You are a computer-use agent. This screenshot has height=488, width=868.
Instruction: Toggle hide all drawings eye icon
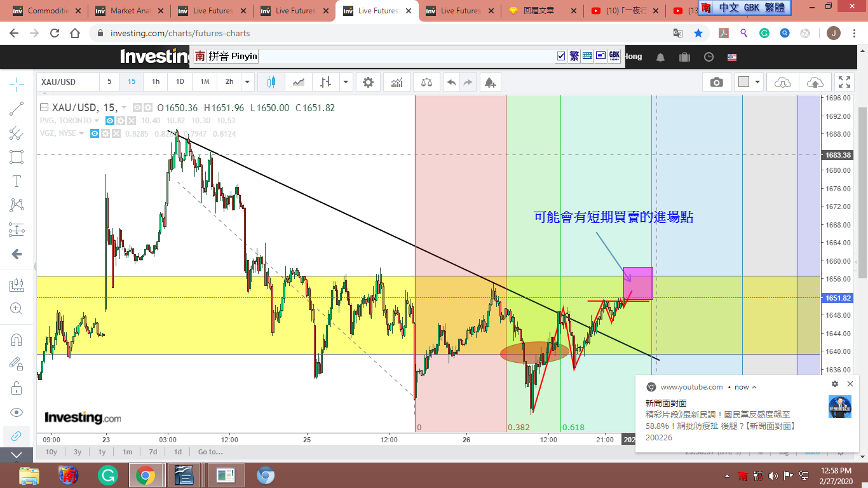click(x=17, y=412)
